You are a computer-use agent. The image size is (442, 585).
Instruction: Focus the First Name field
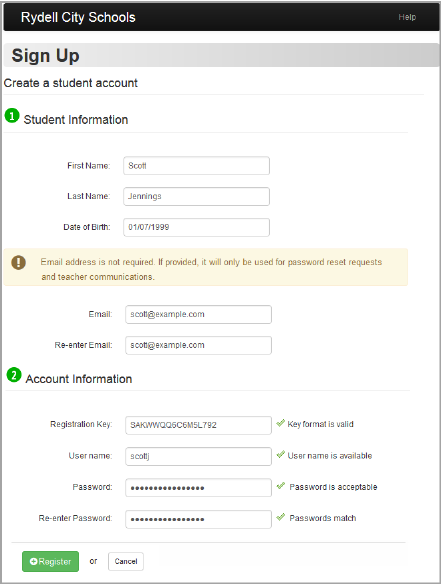[x=197, y=166]
